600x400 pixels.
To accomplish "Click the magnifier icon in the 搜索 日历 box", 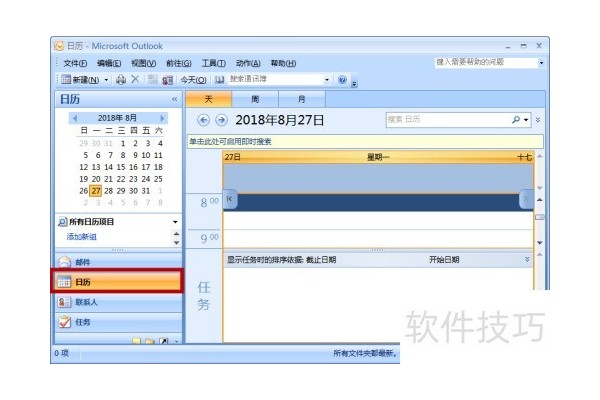I will (516, 120).
